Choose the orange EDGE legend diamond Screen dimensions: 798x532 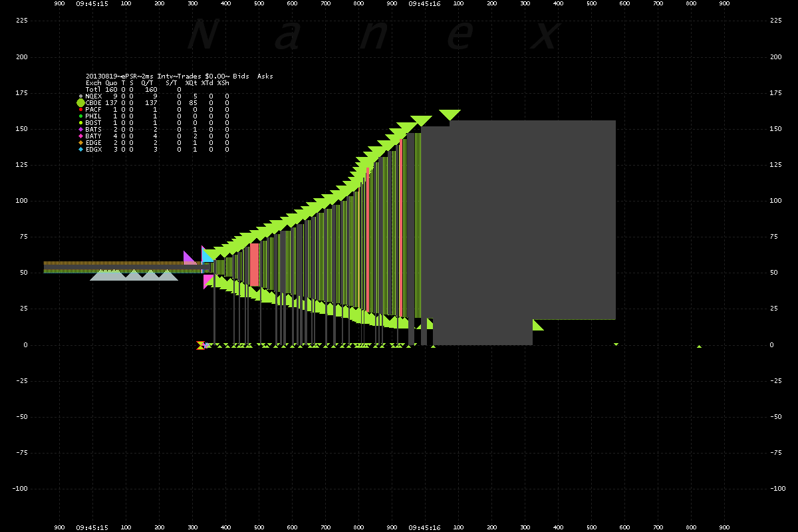(x=80, y=143)
